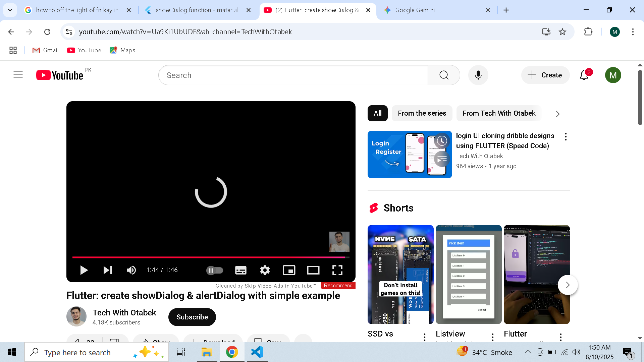644x362 pixels.
Task: Open options for login UI video
Action: coord(566,137)
